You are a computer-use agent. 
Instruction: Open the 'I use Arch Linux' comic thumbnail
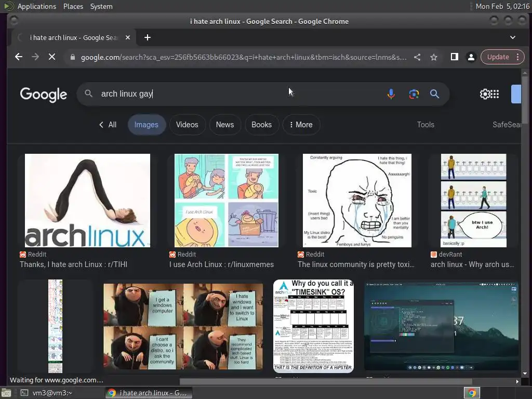click(x=227, y=201)
